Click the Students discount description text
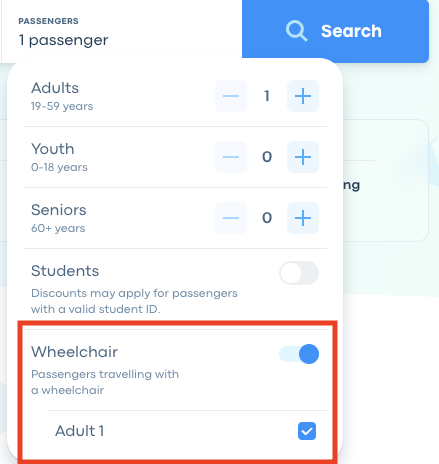Viewport: 439px width, 464px height. tap(134, 301)
